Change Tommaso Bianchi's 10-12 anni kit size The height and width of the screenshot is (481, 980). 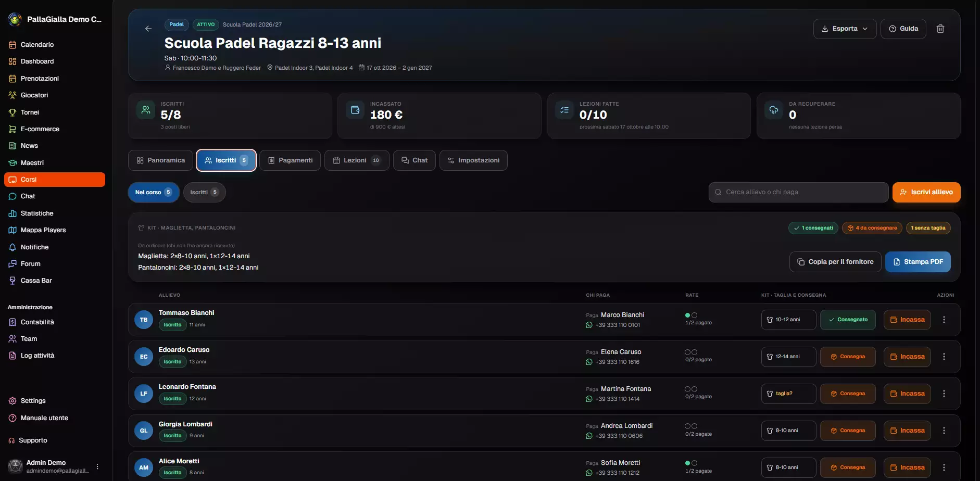click(788, 320)
